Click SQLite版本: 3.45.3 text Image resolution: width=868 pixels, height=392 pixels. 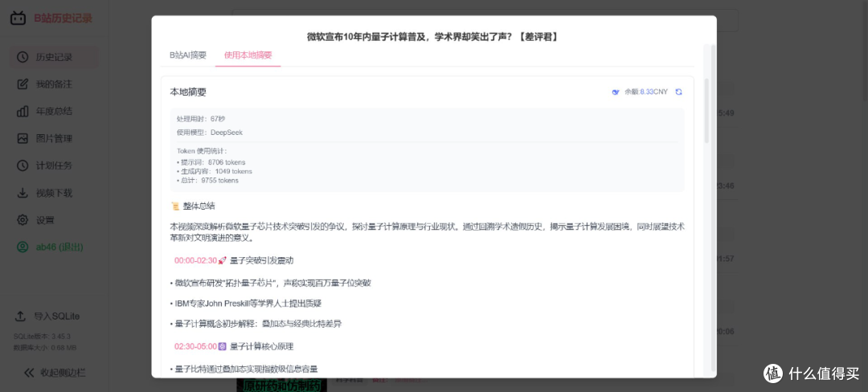pyautogui.click(x=42, y=336)
